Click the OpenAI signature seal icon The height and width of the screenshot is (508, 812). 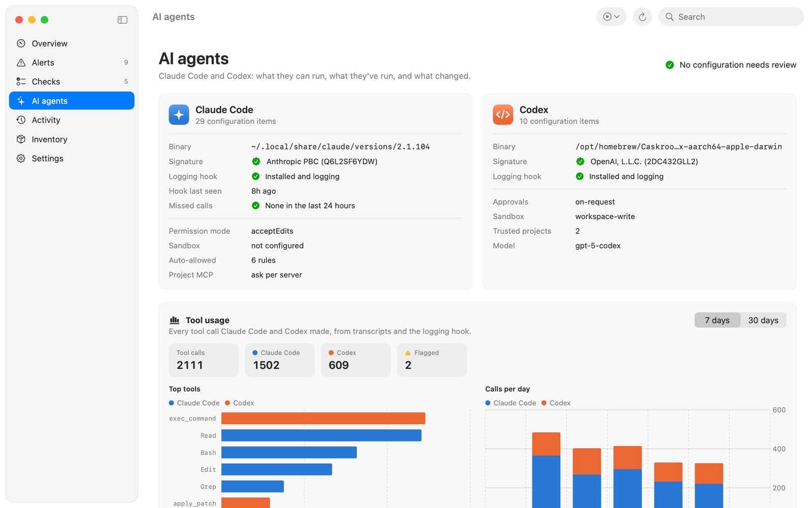[580, 162]
